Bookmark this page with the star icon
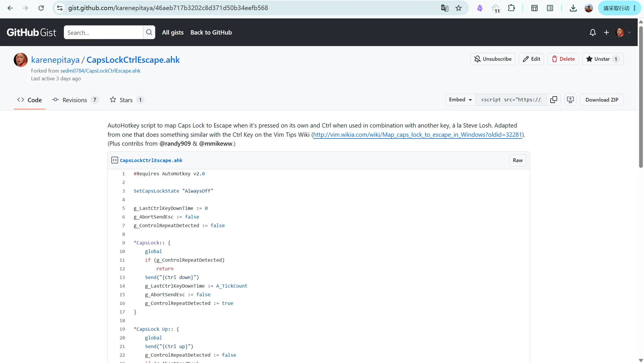644x363 pixels. (x=459, y=8)
